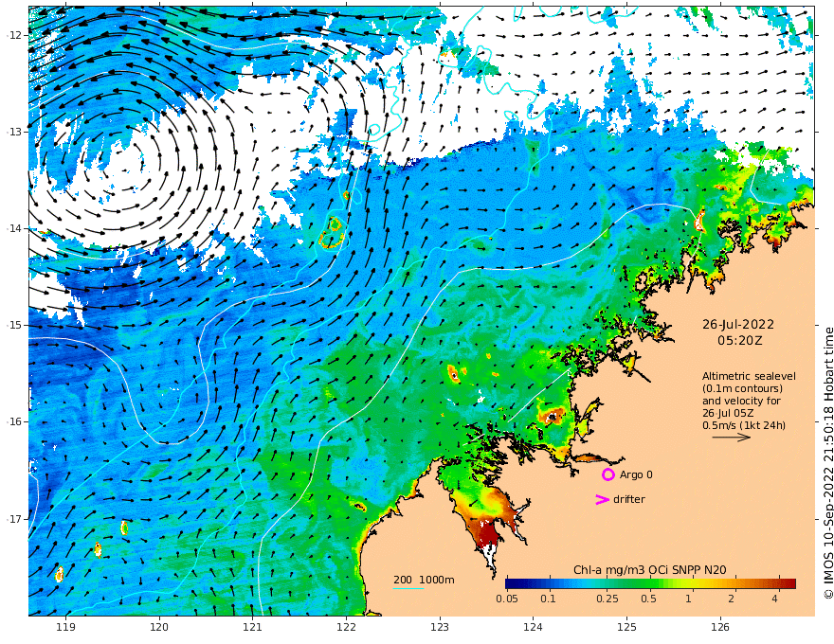Viewport: 834px width, 644px height.
Task: Click the cyan 200m isobath legend line
Action: pyautogui.click(x=408, y=588)
